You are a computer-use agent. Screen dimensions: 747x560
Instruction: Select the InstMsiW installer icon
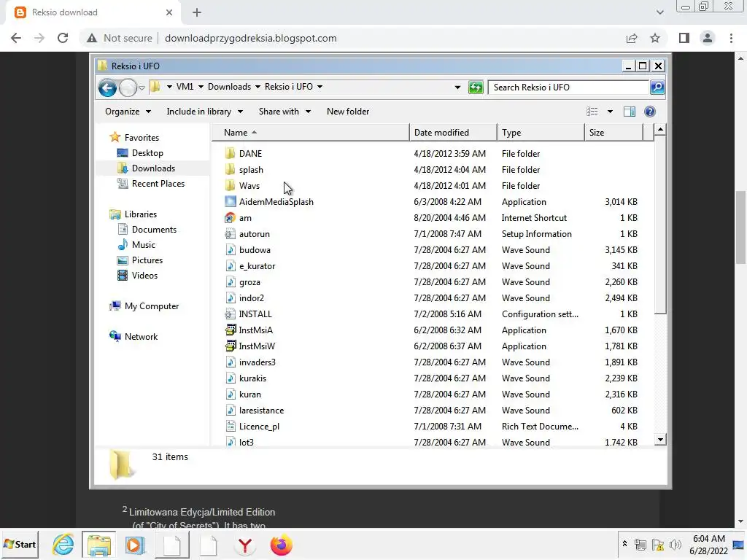tap(230, 346)
